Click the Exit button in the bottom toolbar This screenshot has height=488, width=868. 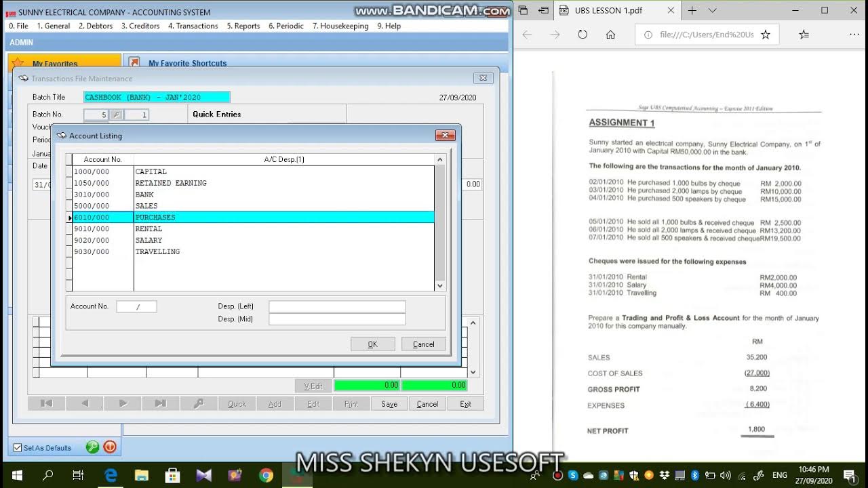(465, 403)
